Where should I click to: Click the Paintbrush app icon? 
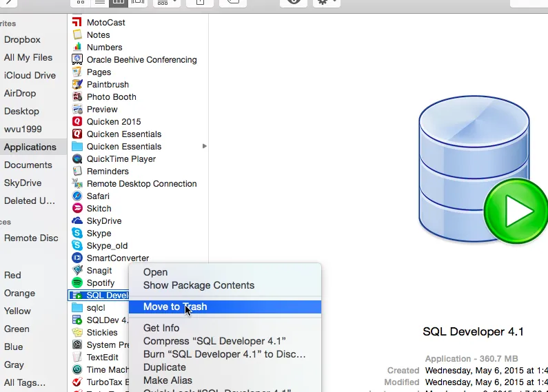pyautogui.click(x=77, y=84)
